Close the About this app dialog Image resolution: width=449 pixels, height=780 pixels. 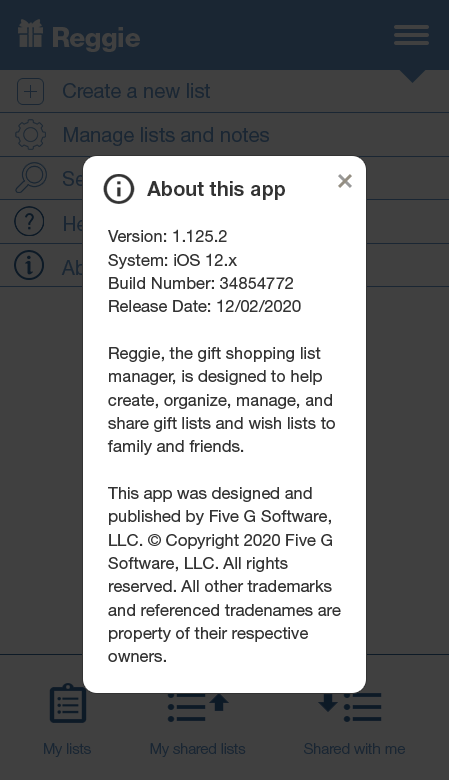345,181
